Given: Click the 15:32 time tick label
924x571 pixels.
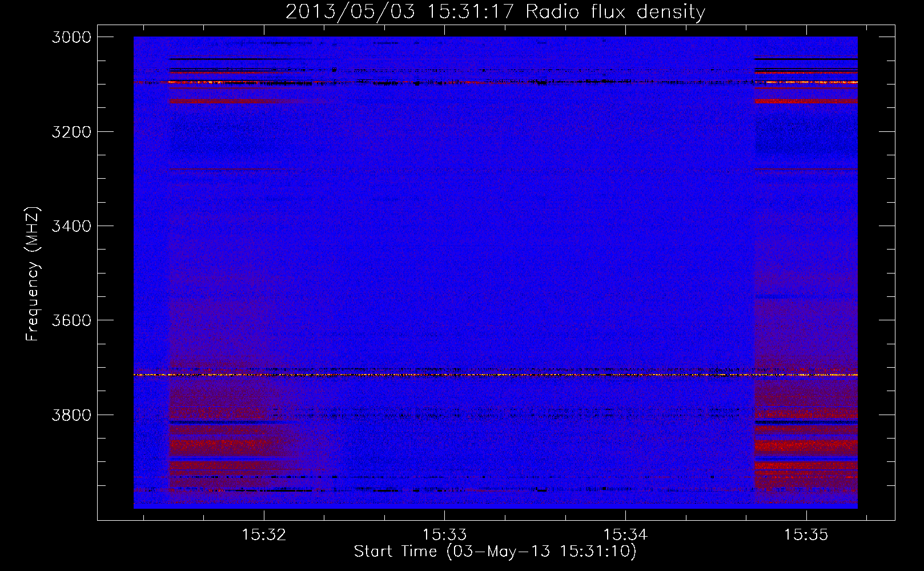Looking at the screenshot, I should tap(264, 534).
